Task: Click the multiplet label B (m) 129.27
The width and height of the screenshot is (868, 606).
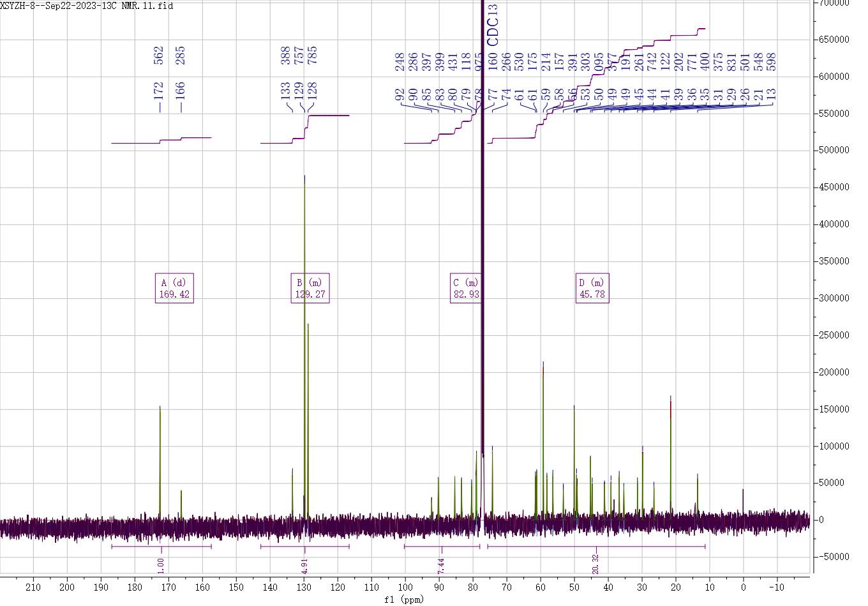Action: click(x=310, y=288)
